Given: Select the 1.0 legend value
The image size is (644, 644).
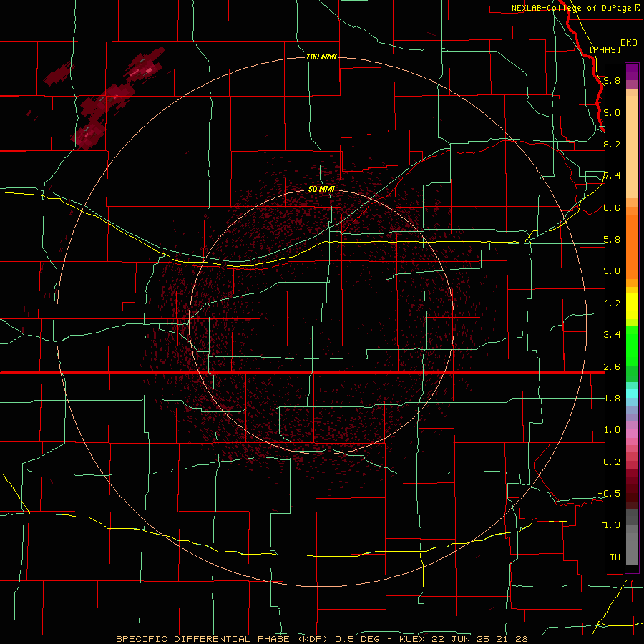Looking at the screenshot, I should point(612,429).
